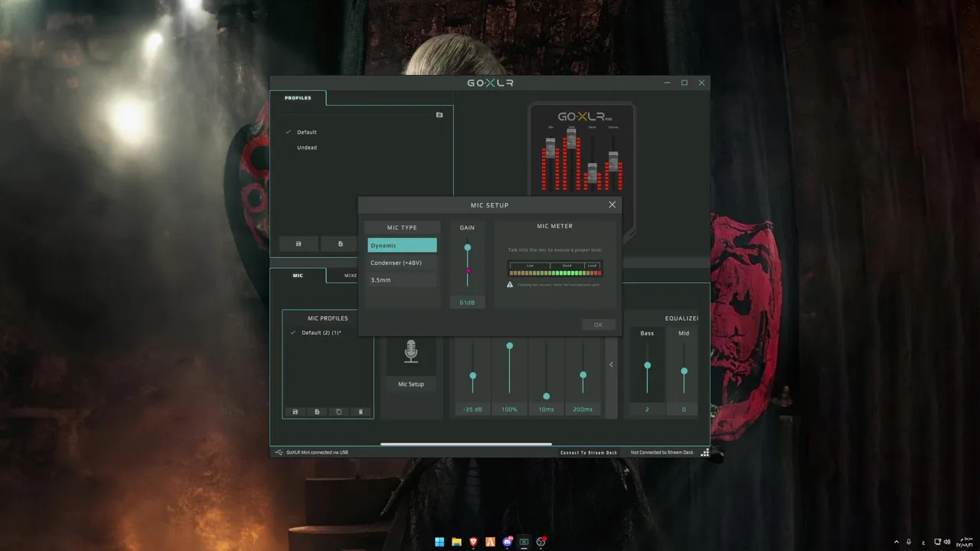Select the Condenser (+48V) mic type

(402, 262)
